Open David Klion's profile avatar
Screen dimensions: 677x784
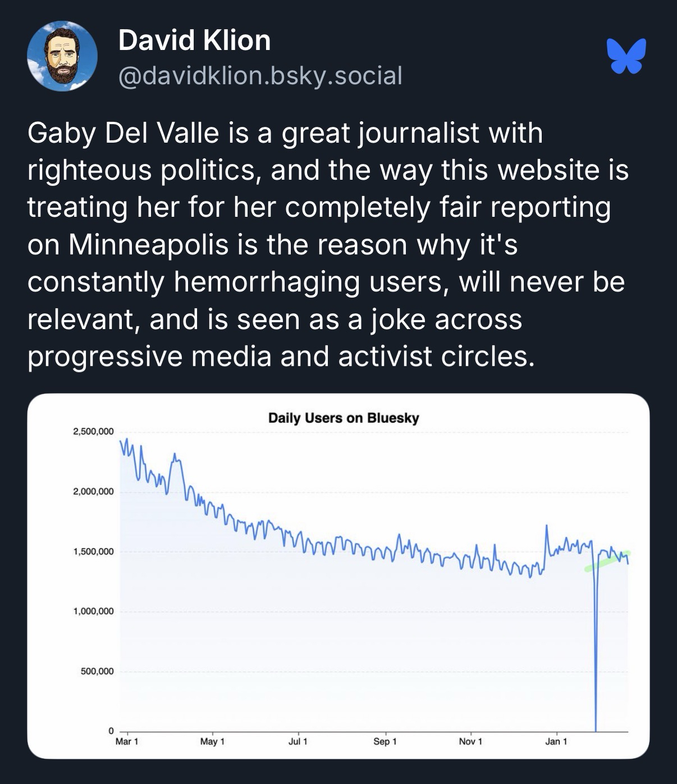click(62, 56)
